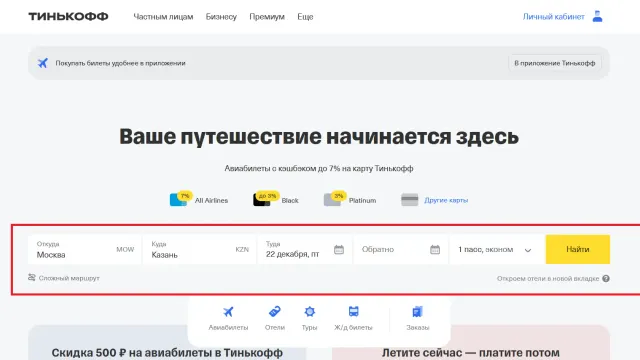This screenshot has width=640, height=360.
Task: Switch to the Отели tab label
Action: click(275, 327)
